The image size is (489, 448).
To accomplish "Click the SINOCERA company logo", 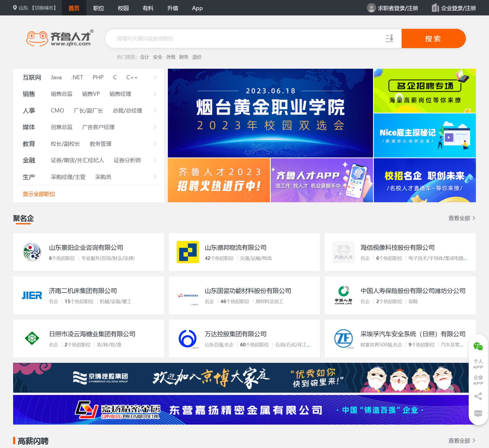I will coord(188,295).
